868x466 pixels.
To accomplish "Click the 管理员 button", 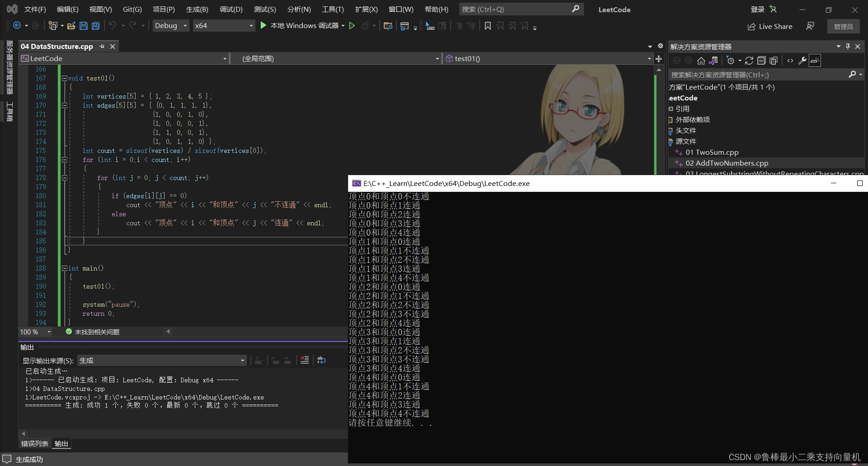I will point(844,27).
